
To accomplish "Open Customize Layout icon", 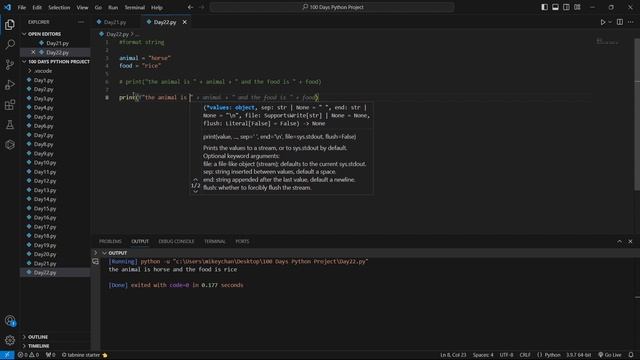I will pyautogui.click(x=577, y=7).
